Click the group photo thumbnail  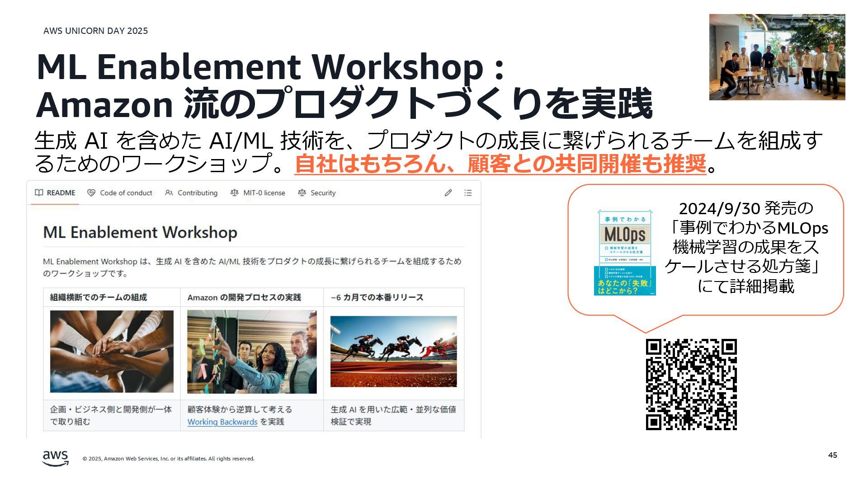[777, 57]
